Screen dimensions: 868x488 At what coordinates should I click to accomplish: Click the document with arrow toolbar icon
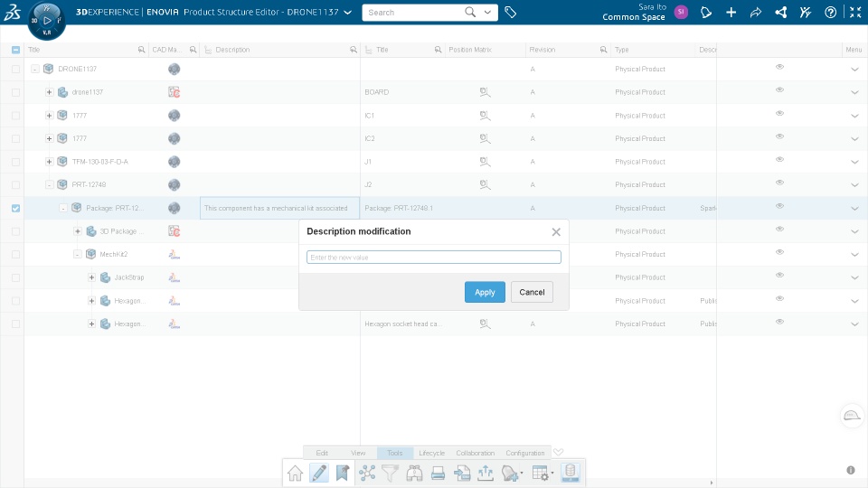point(462,473)
